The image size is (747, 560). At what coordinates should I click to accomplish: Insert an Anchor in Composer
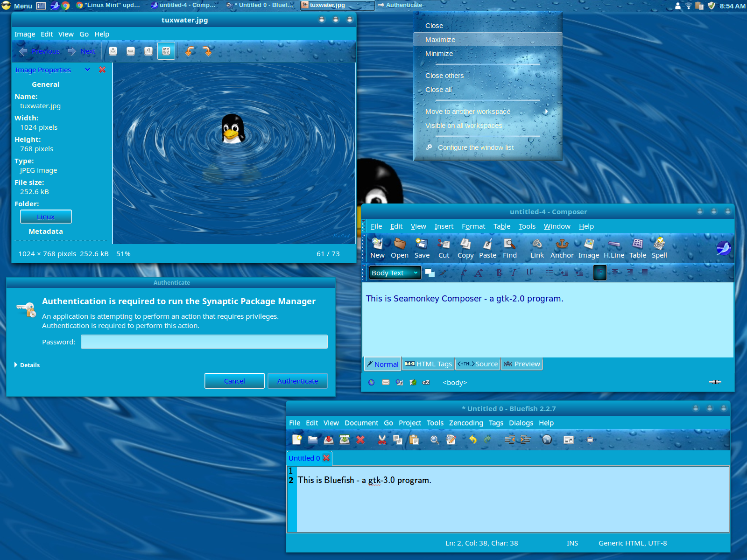point(562,248)
